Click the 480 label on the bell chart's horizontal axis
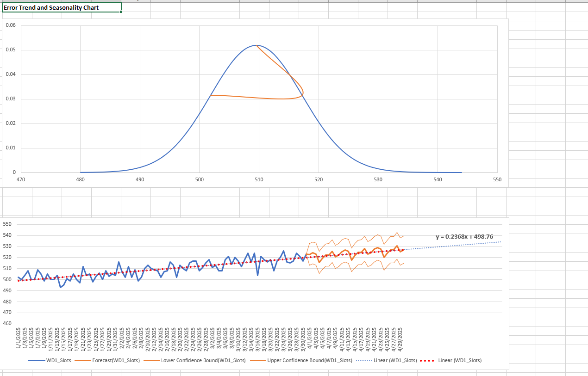Viewport: 588px width, 376px height. click(x=80, y=179)
